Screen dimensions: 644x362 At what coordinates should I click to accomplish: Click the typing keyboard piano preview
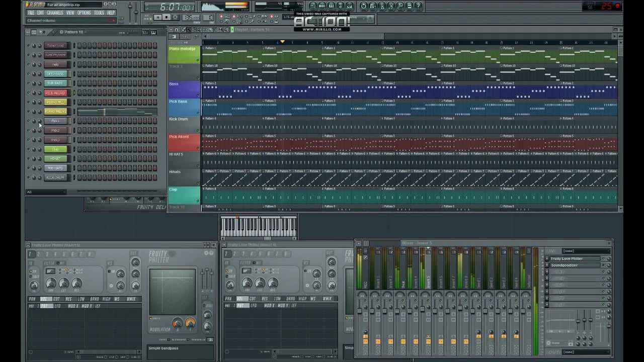pos(259,227)
